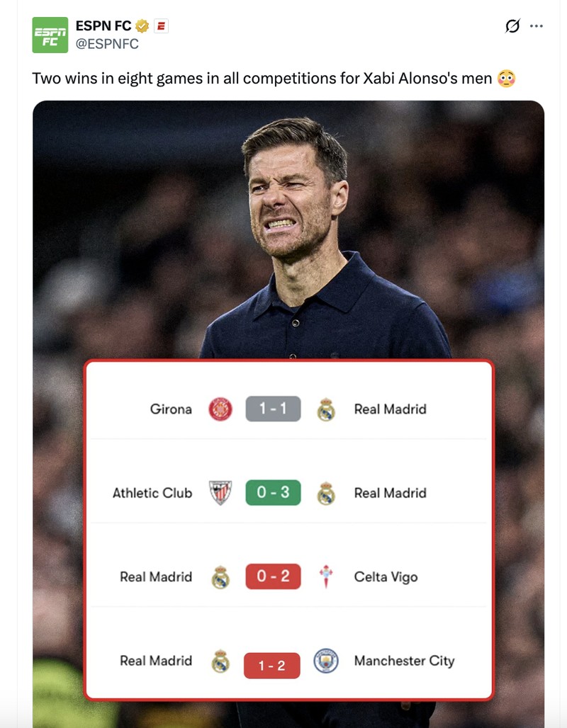567x728 pixels.
Task: Open the tweet text about Xabi Alonso
Action: (248, 78)
